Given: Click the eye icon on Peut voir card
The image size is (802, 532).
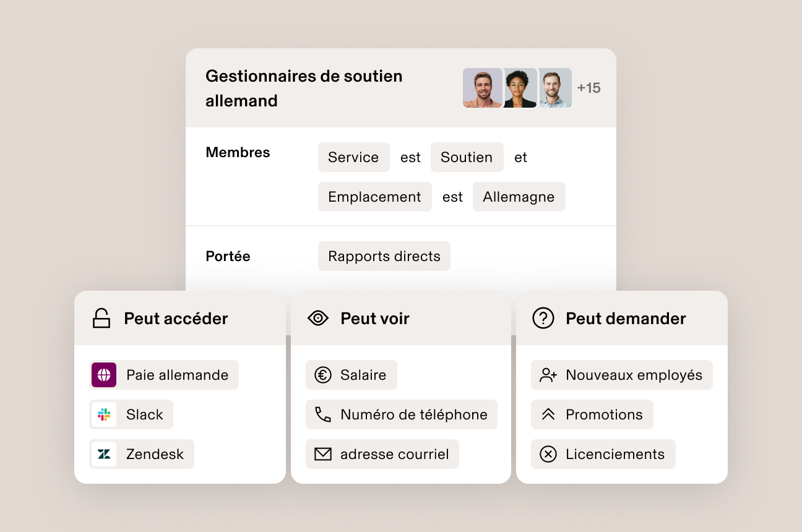Looking at the screenshot, I should (318, 318).
